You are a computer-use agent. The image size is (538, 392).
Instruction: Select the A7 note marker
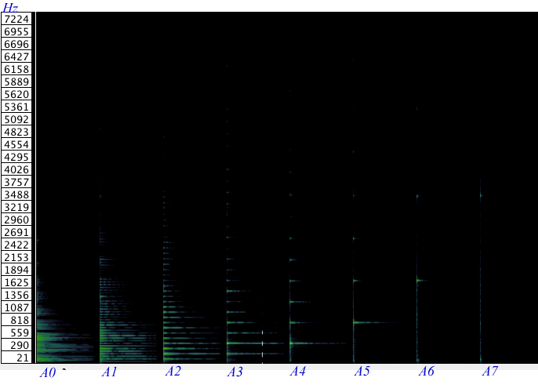(489, 371)
